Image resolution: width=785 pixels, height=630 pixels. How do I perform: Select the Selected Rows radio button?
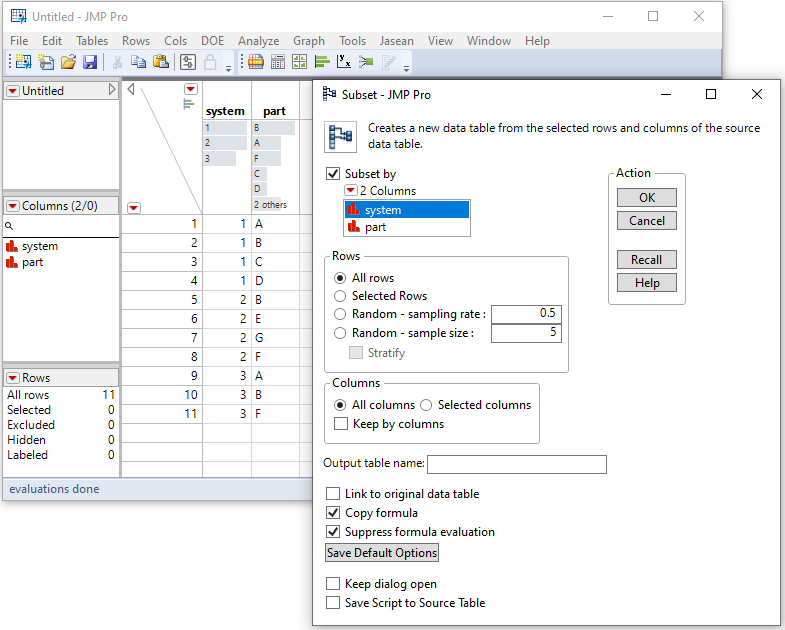[341, 296]
